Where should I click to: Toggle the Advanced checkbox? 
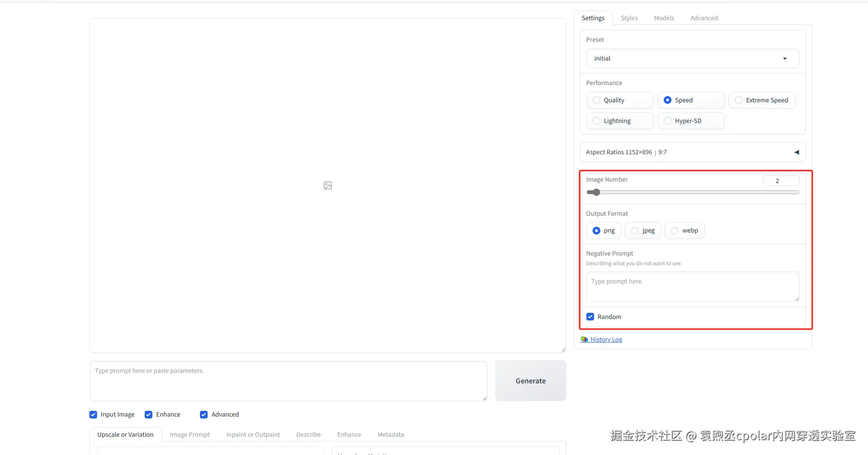[x=204, y=415]
